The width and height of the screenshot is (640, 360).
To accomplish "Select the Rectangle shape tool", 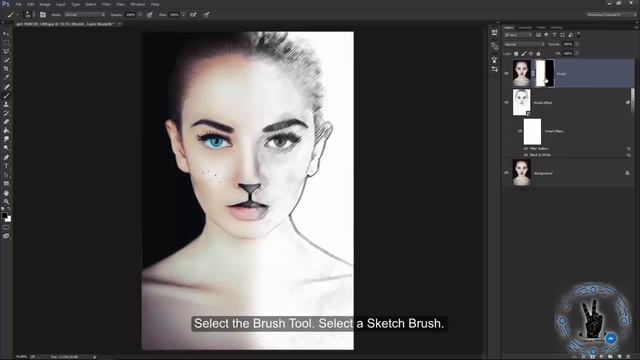I will pyautogui.click(x=6, y=184).
